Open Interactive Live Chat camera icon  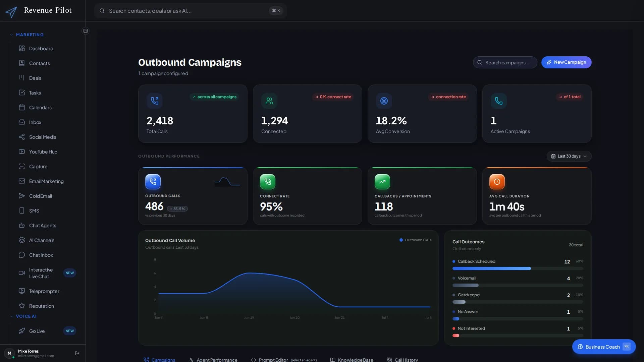[22, 273]
